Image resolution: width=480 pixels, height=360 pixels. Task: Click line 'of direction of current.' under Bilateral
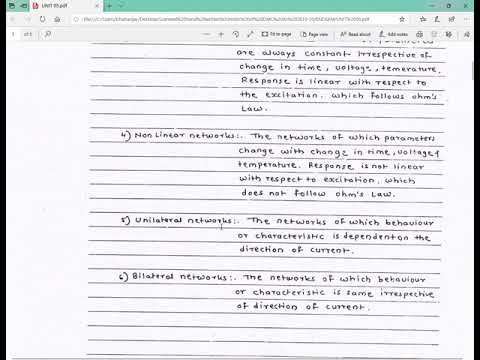[303, 306]
